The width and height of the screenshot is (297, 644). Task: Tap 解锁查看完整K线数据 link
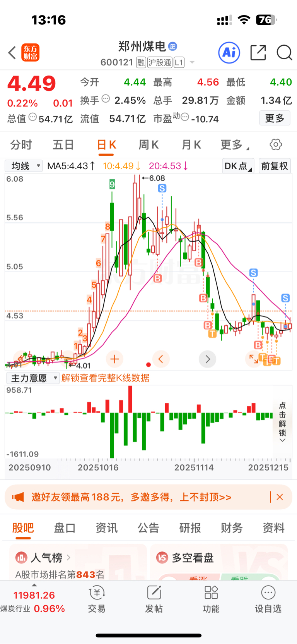pos(105,378)
